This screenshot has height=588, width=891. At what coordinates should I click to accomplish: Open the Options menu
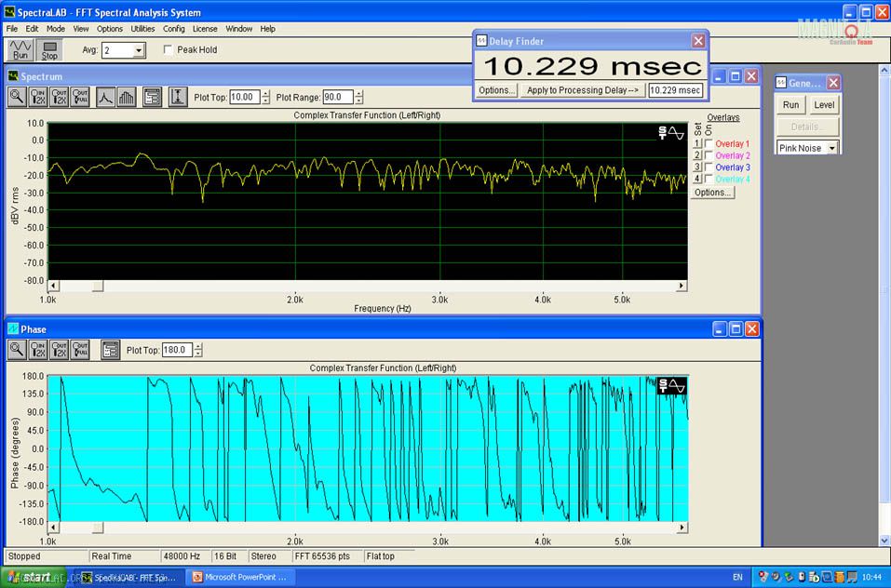pos(109,29)
